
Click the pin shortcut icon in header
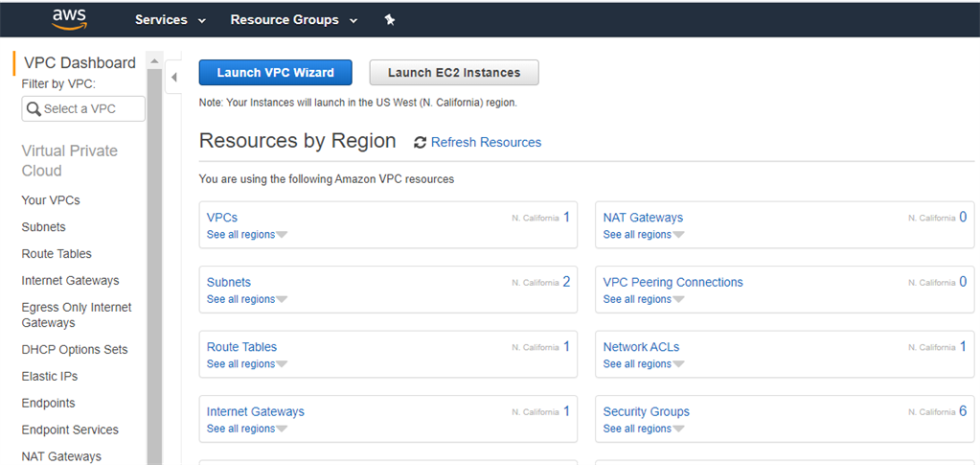tap(389, 20)
